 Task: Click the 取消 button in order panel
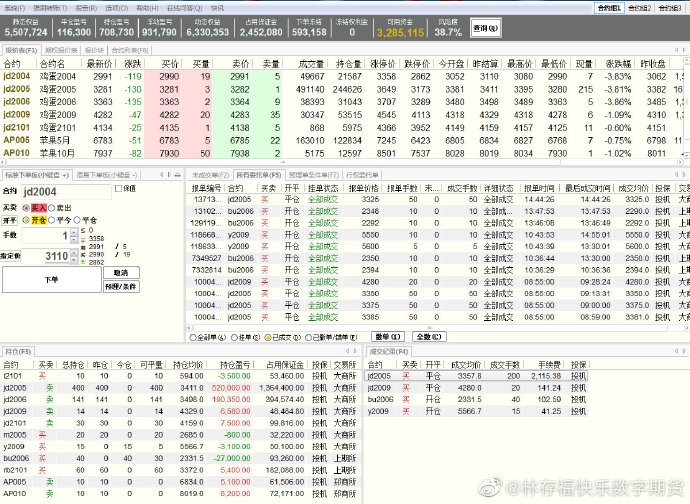click(121, 273)
